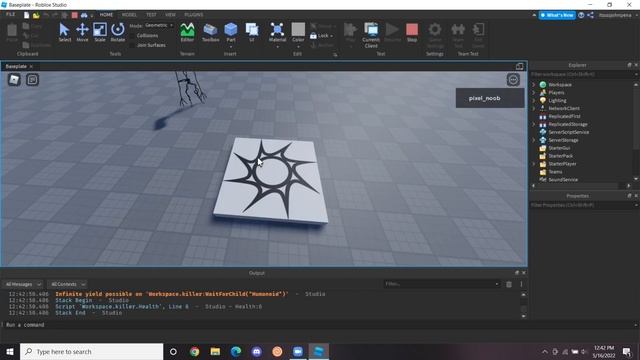Image resolution: width=640 pixels, height=360 pixels.
Task: Switch to the VIEW ribbon tab
Action: click(x=170, y=15)
